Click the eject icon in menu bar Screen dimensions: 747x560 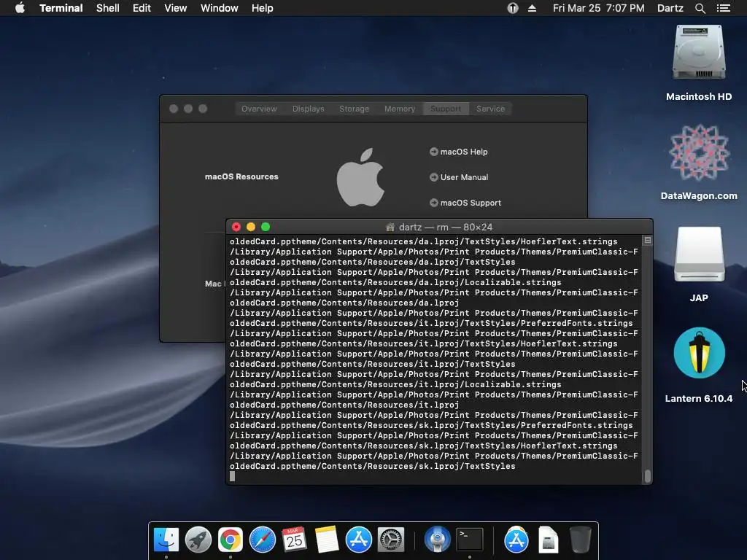pos(532,8)
